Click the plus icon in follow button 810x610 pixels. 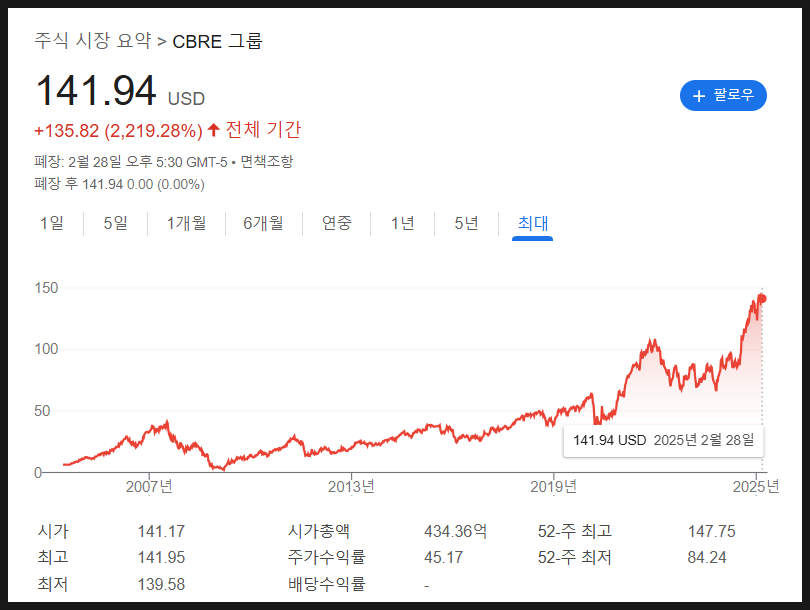[x=699, y=96]
